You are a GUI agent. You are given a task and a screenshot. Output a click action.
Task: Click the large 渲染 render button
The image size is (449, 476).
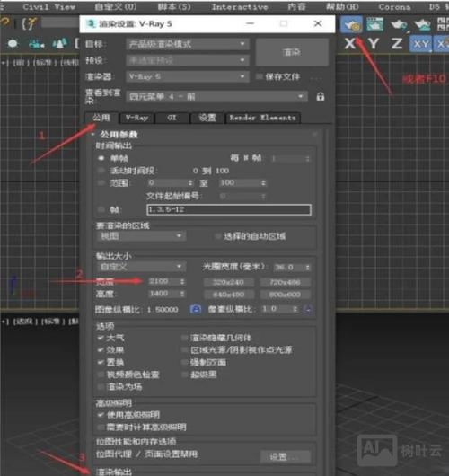[x=292, y=52]
